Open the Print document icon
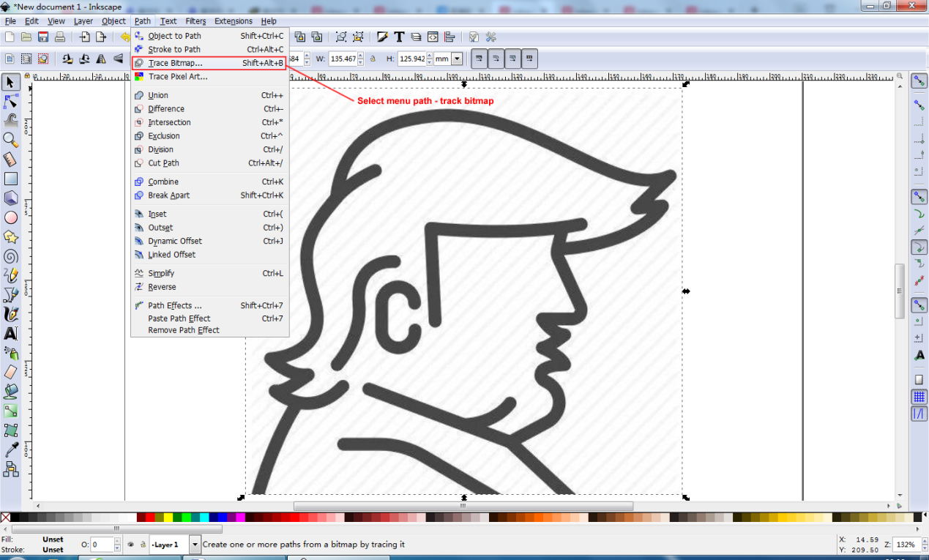929x560 pixels. coord(60,37)
